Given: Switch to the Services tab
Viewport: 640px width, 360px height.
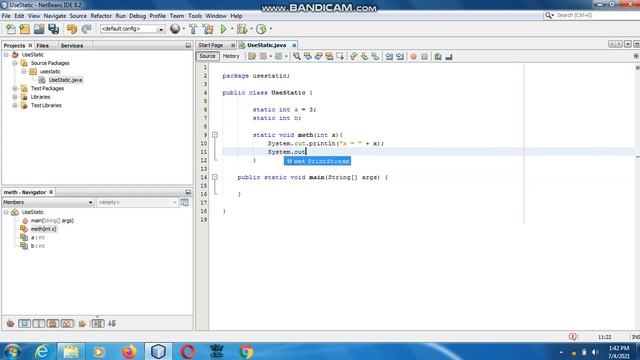Looking at the screenshot, I should click(x=72, y=46).
